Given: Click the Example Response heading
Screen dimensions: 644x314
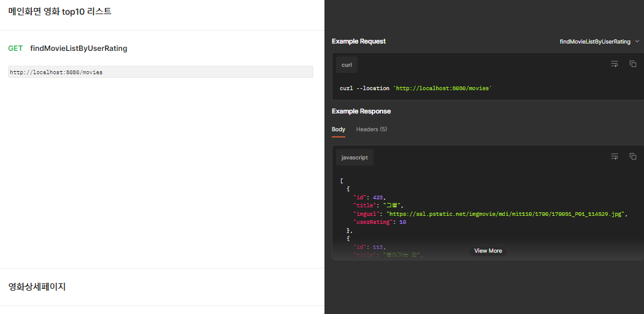Looking at the screenshot, I should [x=361, y=111].
